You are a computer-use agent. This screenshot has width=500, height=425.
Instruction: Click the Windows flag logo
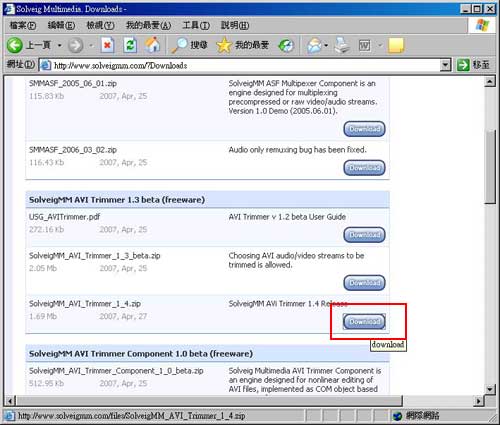482,25
